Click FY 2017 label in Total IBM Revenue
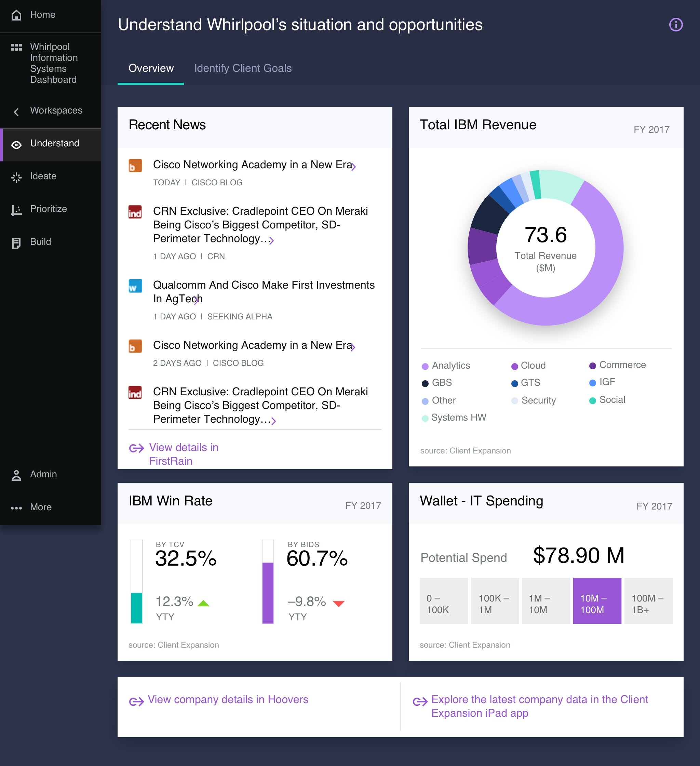The width and height of the screenshot is (700, 766). [x=651, y=130]
